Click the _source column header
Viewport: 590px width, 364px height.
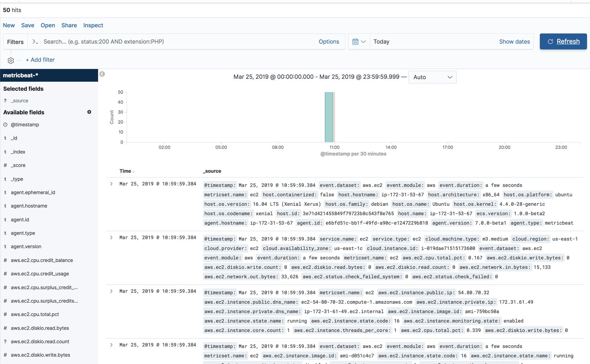pos(212,171)
